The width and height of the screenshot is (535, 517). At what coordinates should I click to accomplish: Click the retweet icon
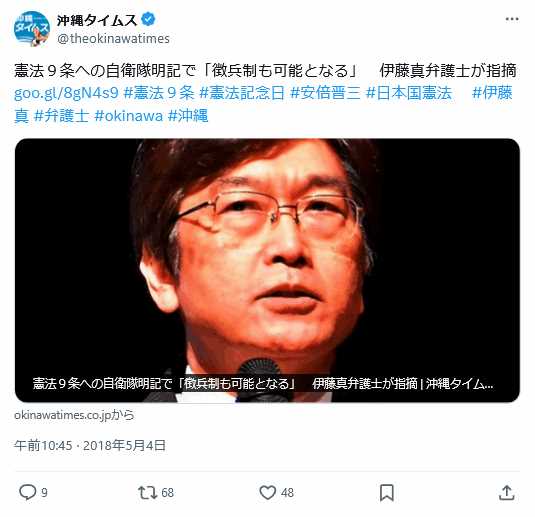(147, 493)
